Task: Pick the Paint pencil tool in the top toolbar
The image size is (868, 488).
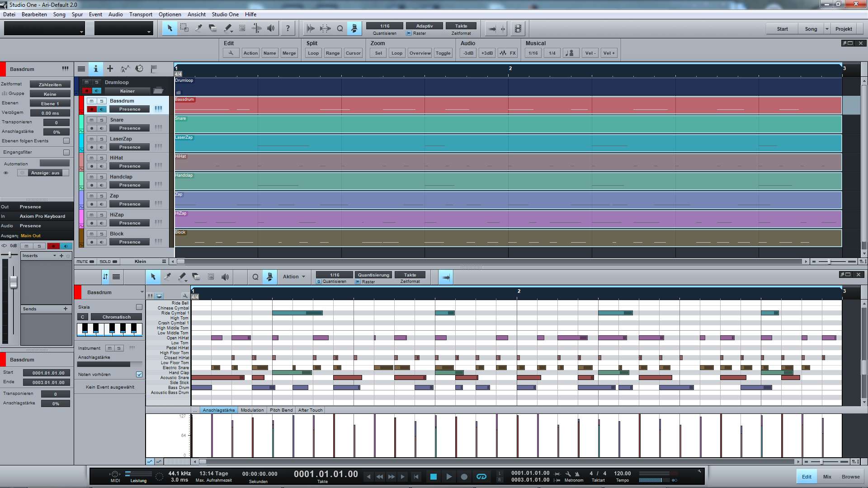Action: click(x=228, y=28)
